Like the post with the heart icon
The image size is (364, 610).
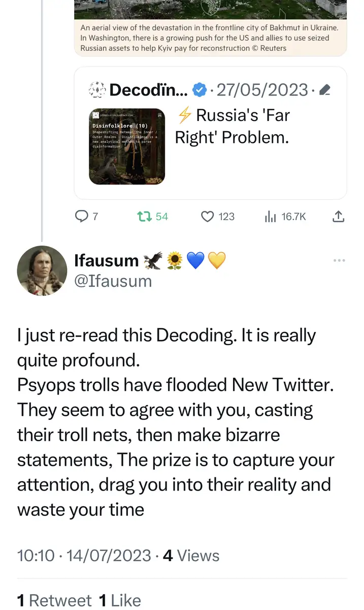(208, 217)
